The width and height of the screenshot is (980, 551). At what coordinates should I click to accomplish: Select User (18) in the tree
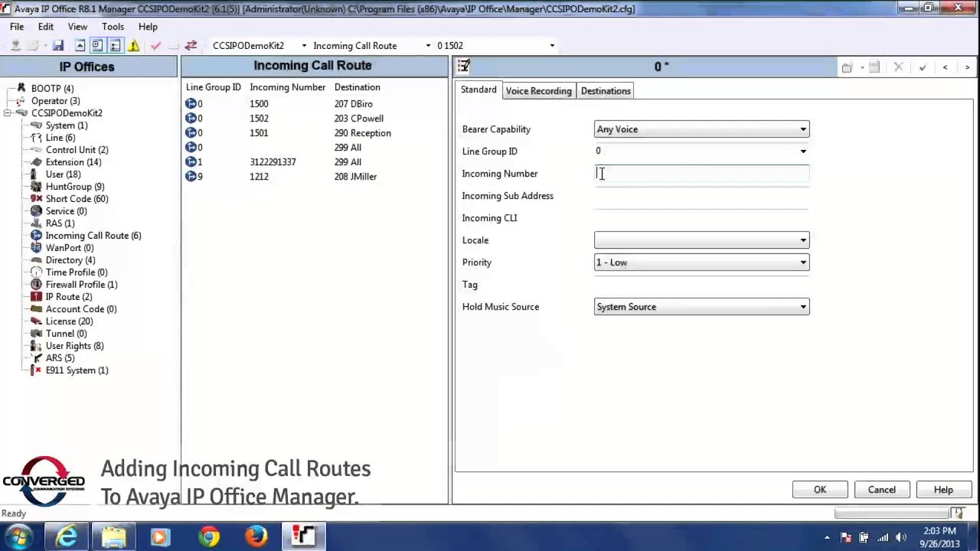63,174
